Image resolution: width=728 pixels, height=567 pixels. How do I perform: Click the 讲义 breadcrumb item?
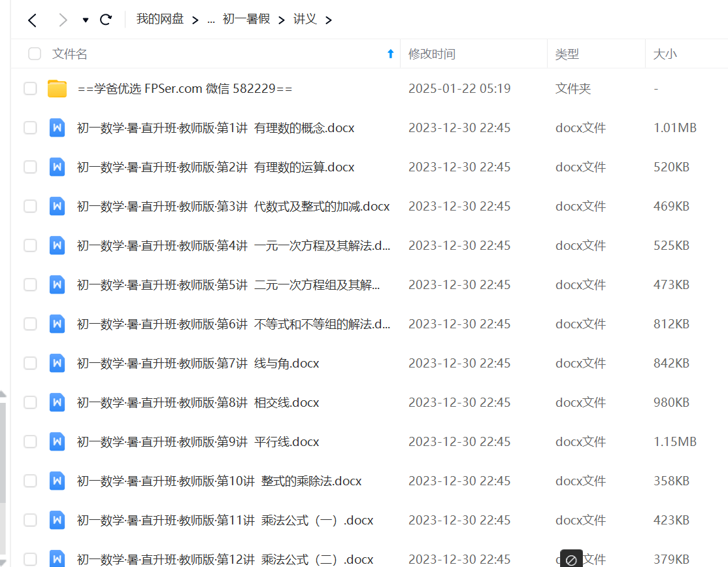[305, 19]
